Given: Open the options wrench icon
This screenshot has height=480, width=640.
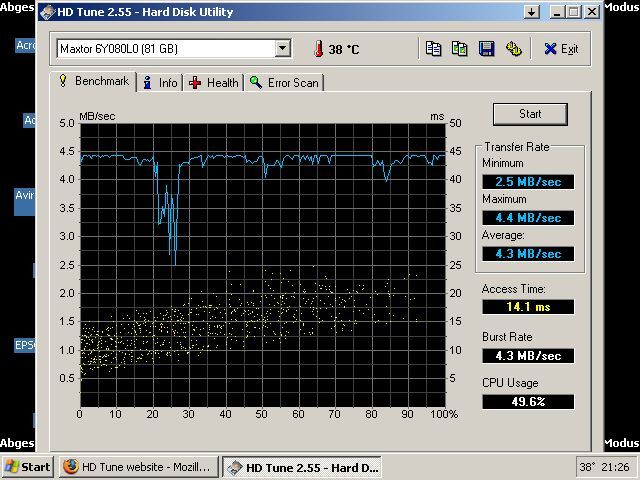Looking at the screenshot, I should pos(513,49).
